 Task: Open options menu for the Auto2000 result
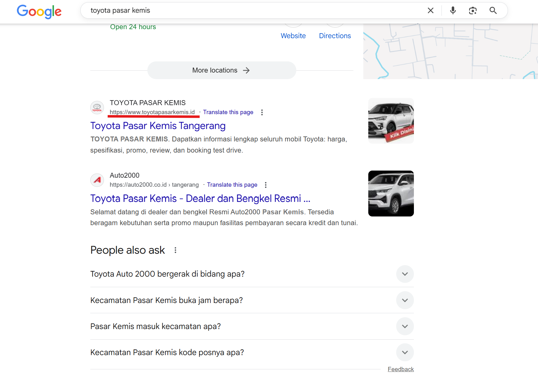pyautogui.click(x=266, y=185)
